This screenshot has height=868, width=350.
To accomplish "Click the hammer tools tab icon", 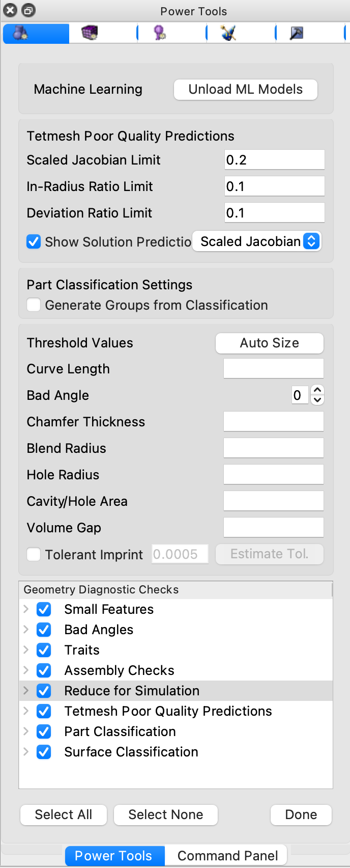I will (297, 34).
